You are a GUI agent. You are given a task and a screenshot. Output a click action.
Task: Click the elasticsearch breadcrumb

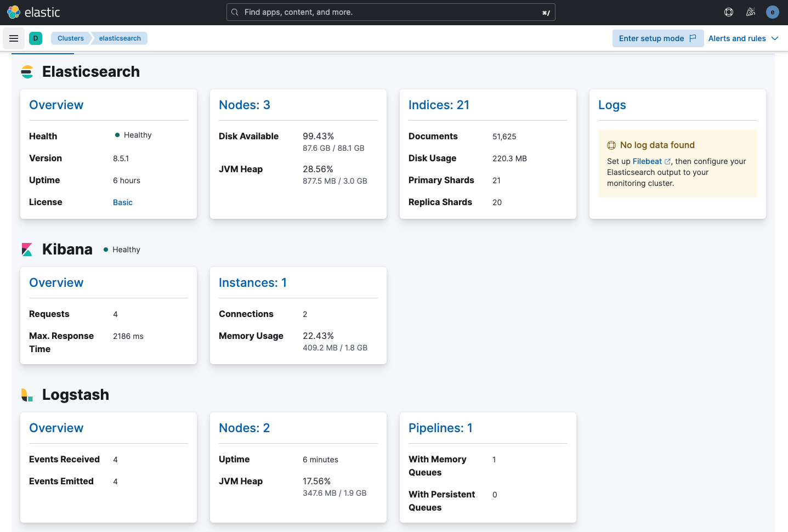pos(120,38)
